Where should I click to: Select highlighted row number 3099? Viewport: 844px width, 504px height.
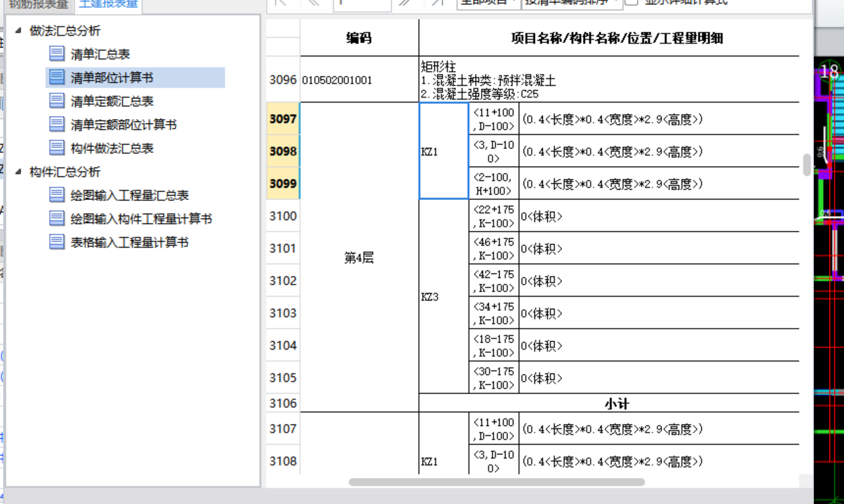click(283, 183)
